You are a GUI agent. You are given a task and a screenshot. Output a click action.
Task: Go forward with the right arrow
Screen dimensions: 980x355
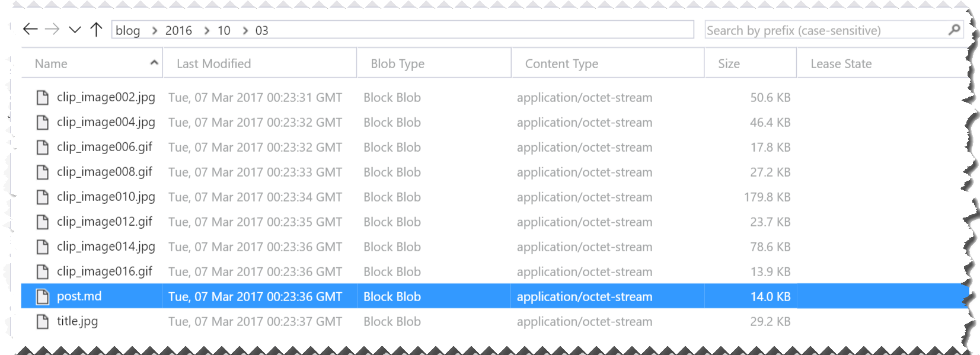(53, 29)
